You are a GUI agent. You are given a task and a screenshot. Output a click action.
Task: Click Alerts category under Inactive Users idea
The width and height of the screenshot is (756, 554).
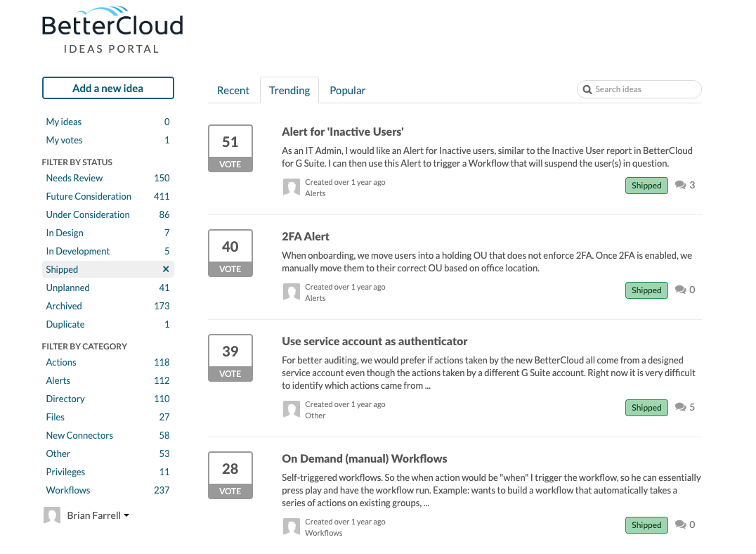point(315,193)
